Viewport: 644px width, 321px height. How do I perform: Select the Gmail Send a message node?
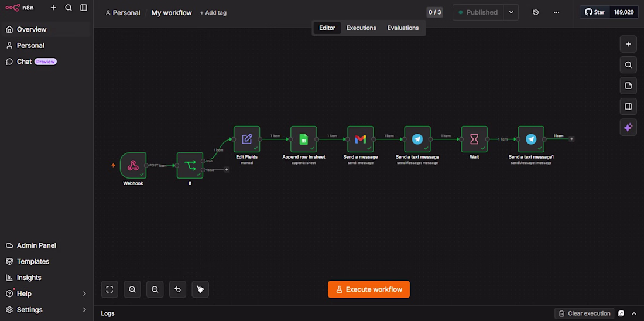click(360, 139)
